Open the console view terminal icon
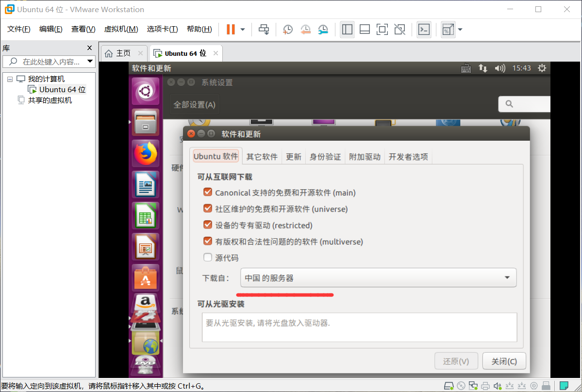Screen dimensions: 582x392 point(424,29)
